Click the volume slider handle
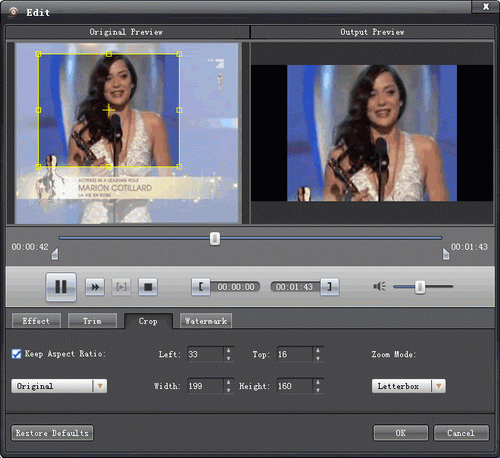500x458 pixels. coord(420,287)
